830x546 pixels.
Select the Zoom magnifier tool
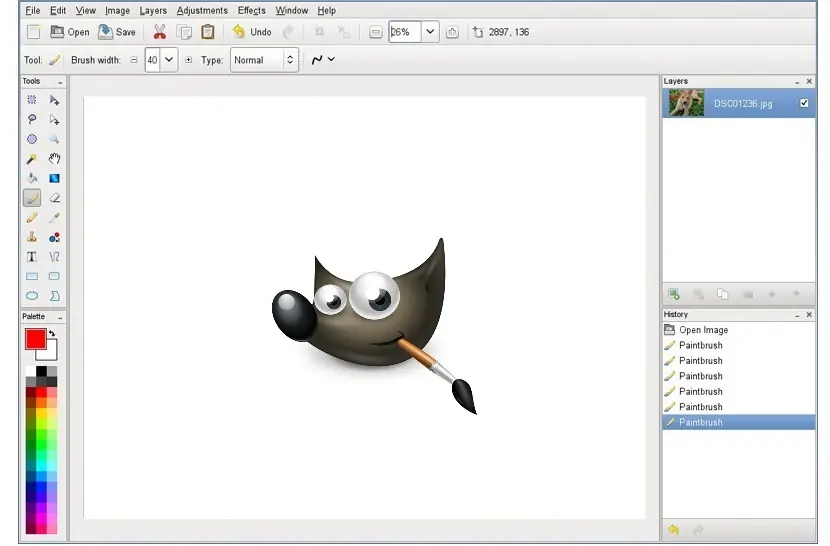(x=54, y=139)
